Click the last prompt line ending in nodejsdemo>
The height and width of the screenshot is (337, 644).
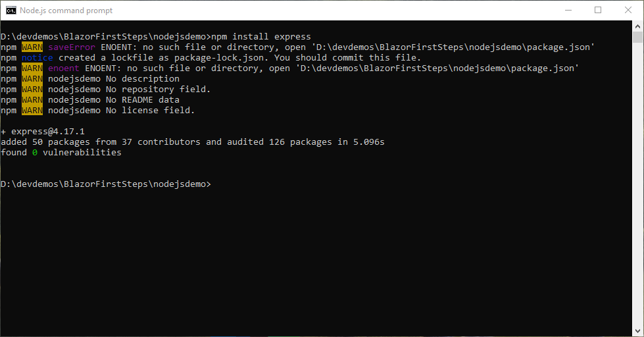105,184
